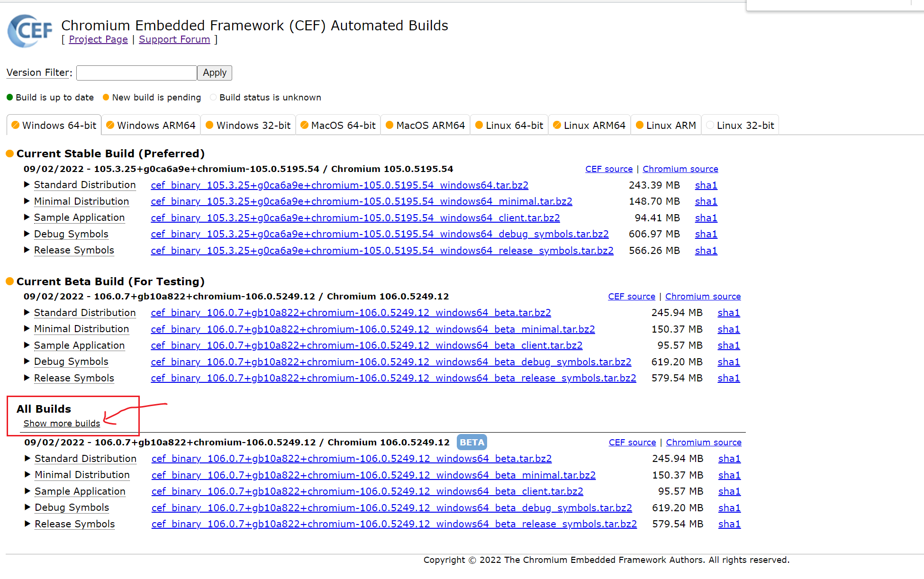The width and height of the screenshot is (924, 579).
Task: Open the MacOS ARM64 tab
Action: coord(426,125)
